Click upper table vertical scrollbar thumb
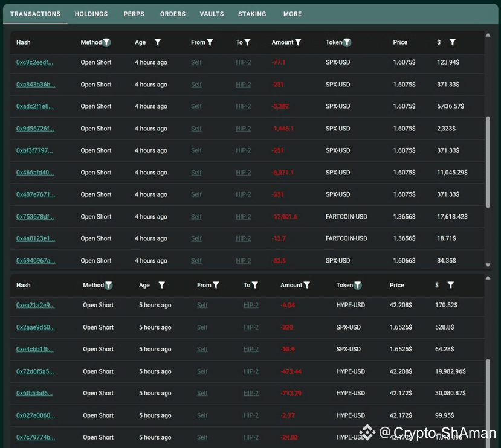Screen dimensions: 501x448 pyautogui.click(x=488, y=162)
